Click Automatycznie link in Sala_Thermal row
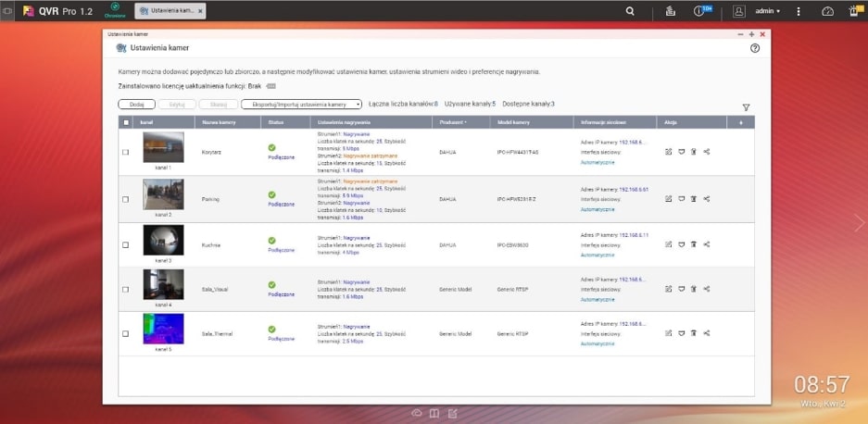868x424 pixels. (x=598, y=343)
